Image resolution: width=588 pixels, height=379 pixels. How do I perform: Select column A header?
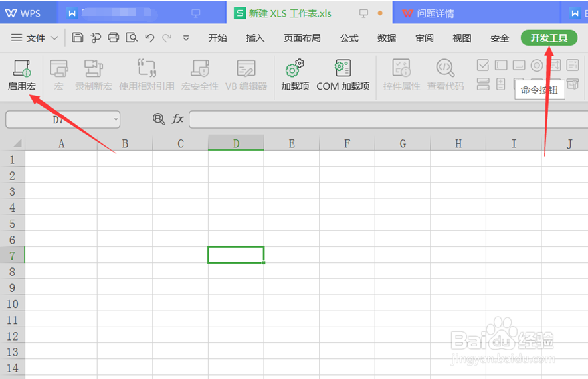[x=61, y=143]
